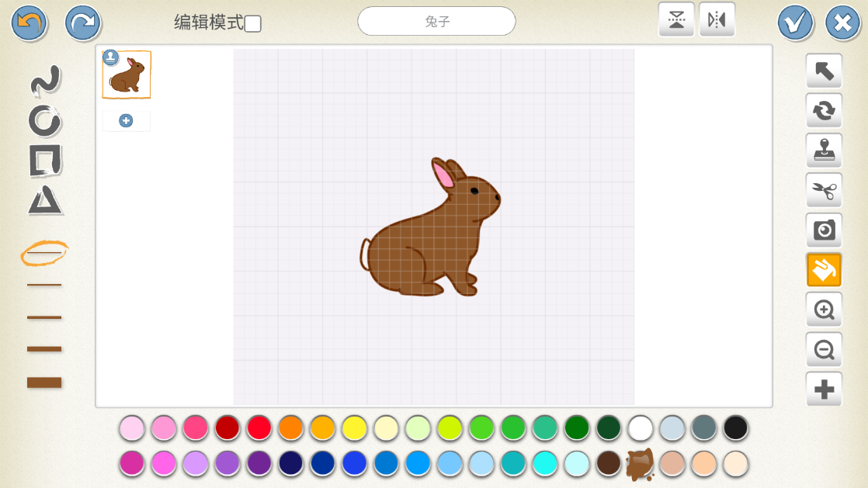Screen dimensions: 868x488
Task: Flip the drawing horizontally
Action: coord(717,20)
